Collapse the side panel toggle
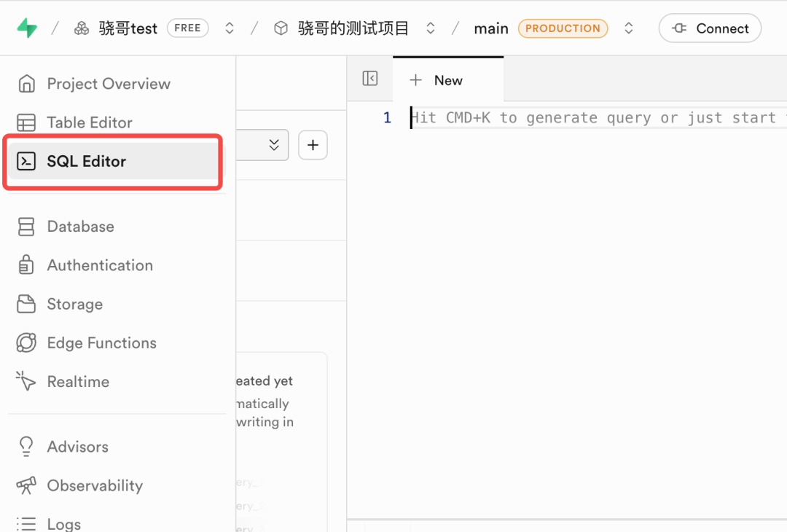The width and height of the screenshot is (787, 532). 370,79
